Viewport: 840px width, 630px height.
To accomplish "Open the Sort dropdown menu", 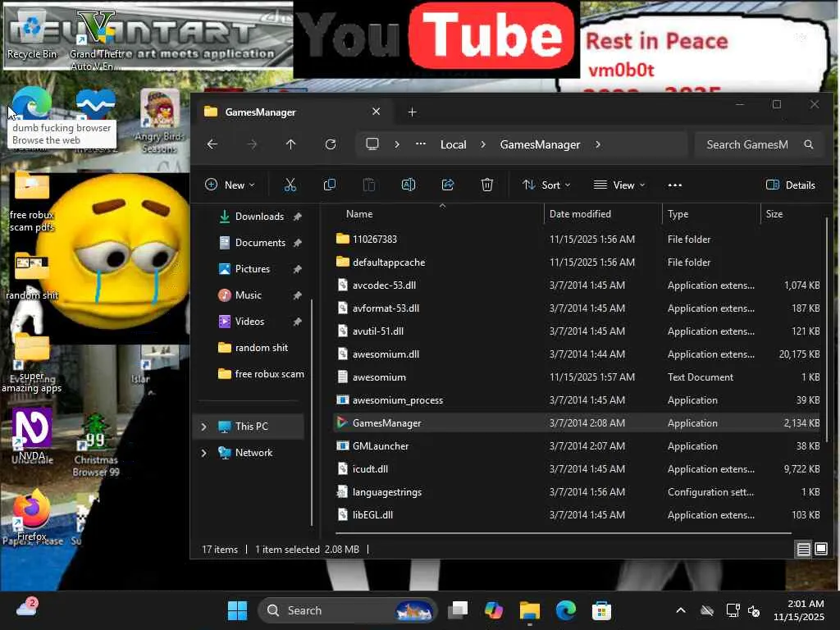I will [x=546, y=185].
